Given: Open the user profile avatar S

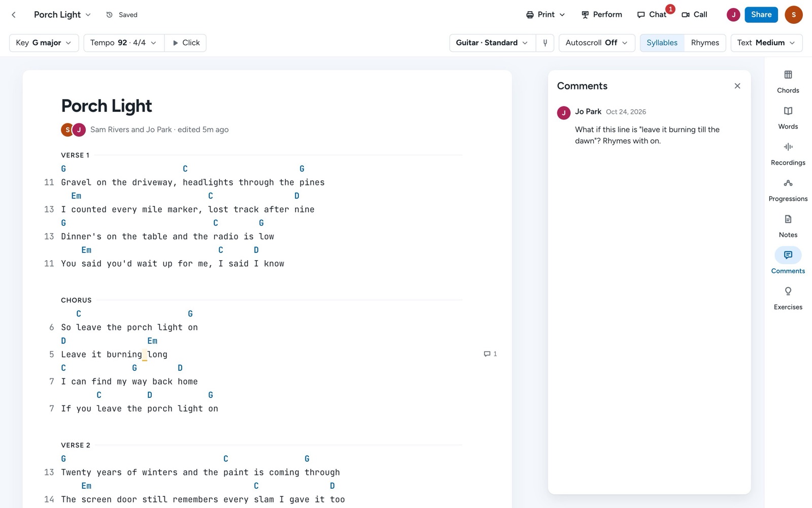Looking at the screenshot, I should click(794, 15).
